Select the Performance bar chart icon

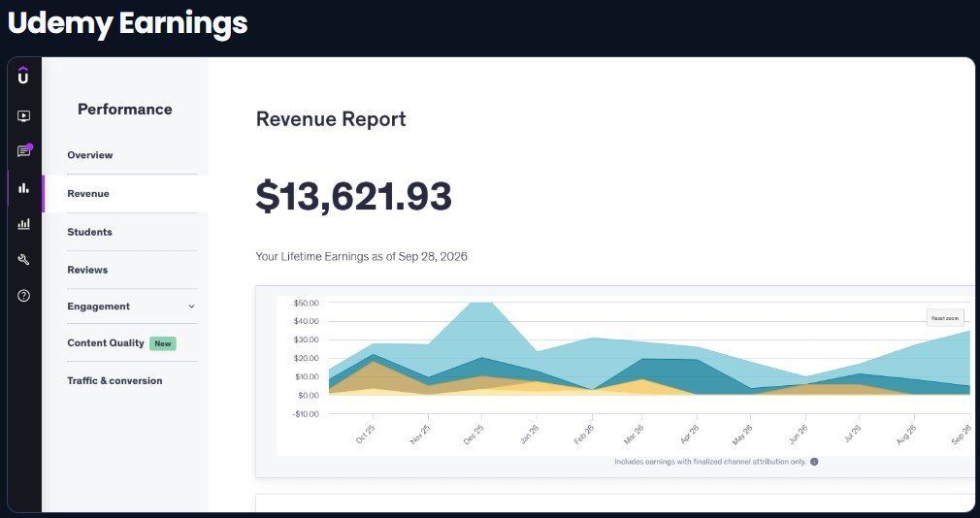pyautogui.click(x=23, y=187)
